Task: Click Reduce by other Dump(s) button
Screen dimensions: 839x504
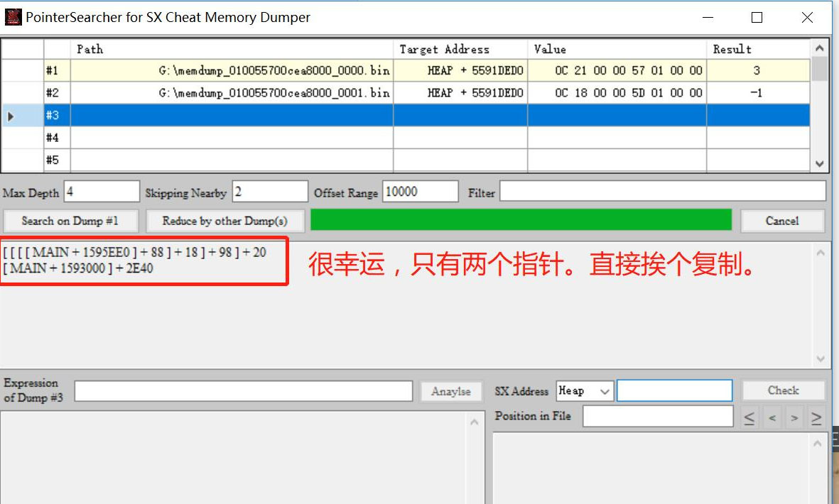Action: point(225,221)
